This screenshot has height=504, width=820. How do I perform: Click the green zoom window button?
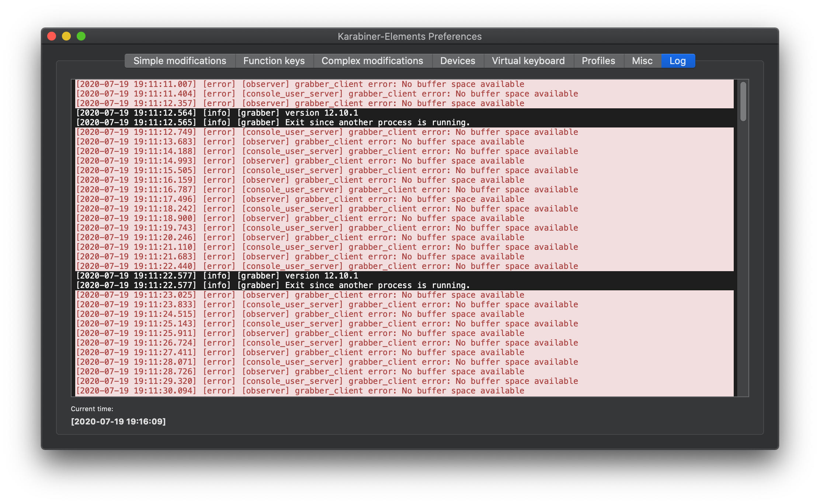coord(81,36)
